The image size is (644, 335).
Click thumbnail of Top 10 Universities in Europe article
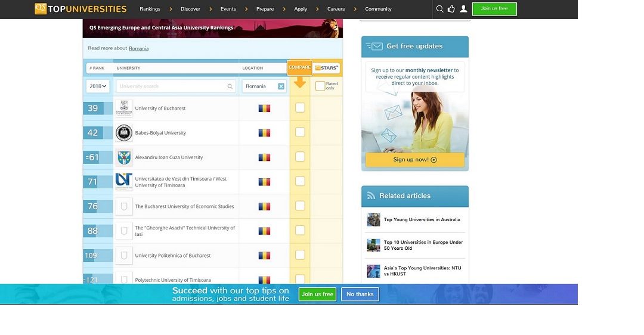click(373, 245)
